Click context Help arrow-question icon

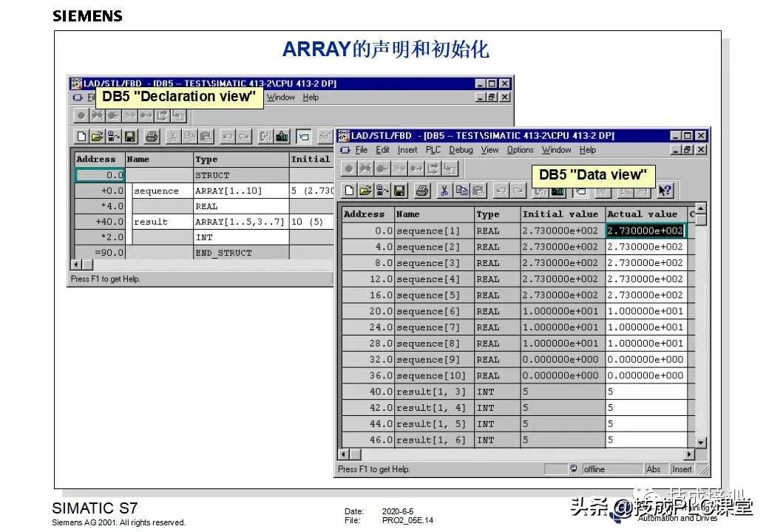coord(665,191)
